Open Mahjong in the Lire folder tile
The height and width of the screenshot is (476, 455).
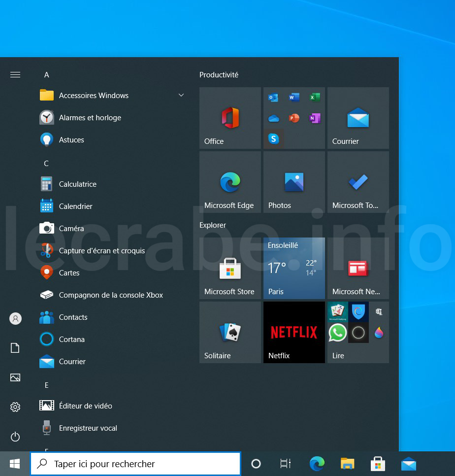(x=338, y=312)
